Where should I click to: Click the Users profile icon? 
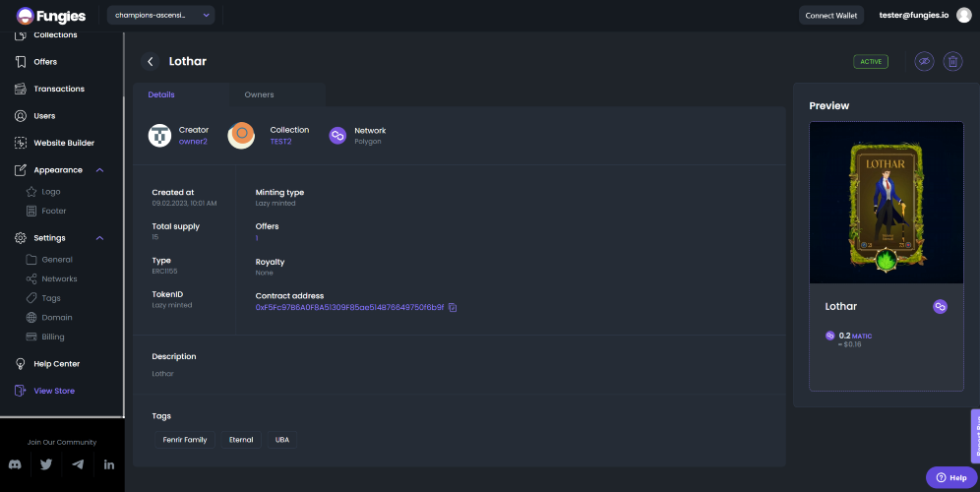tap(21, 116)
